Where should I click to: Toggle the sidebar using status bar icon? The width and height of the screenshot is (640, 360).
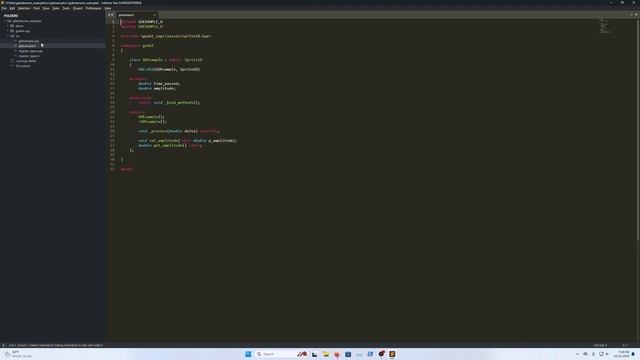[x=3, y=345]
